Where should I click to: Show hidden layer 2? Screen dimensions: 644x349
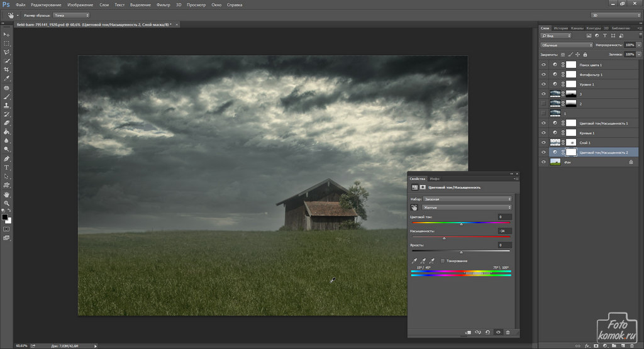coord(543,104)
